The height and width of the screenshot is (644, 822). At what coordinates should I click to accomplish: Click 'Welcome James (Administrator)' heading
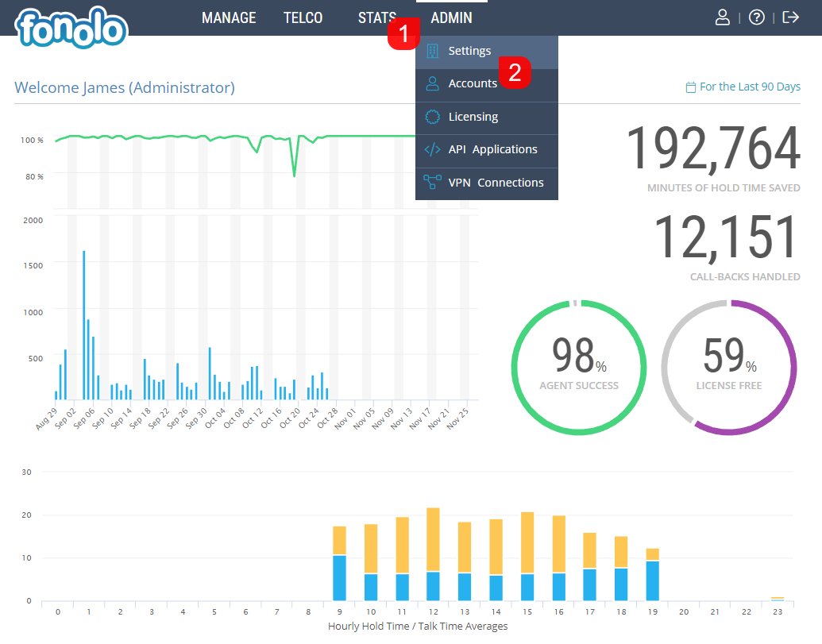click(x=124, y=87)
